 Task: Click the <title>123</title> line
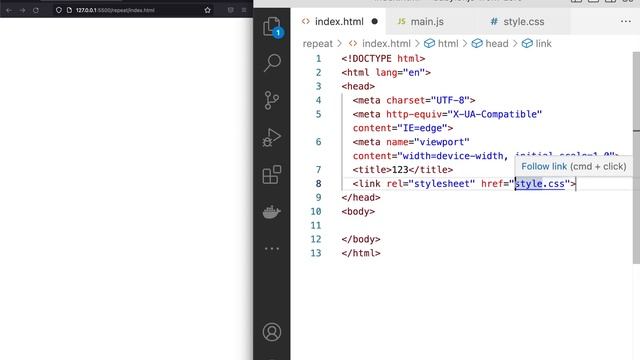click(403, 170)
